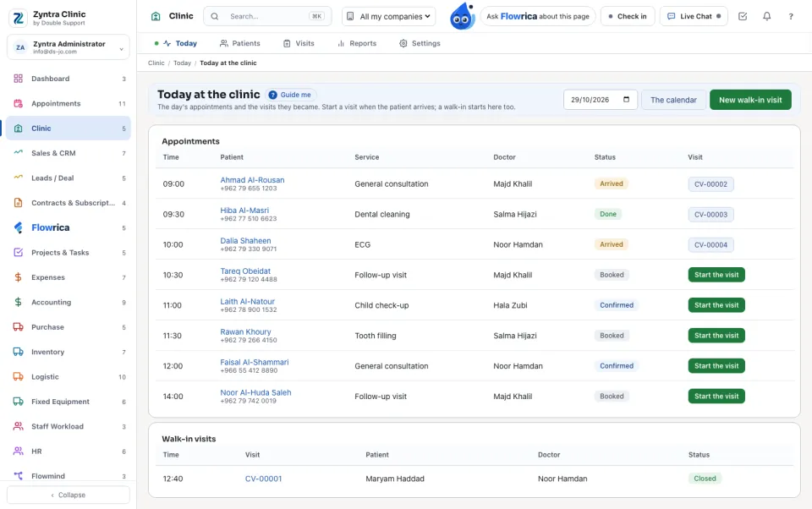Open patient Ahmad Al-Rousan link
812x509 pixels.
252,180
